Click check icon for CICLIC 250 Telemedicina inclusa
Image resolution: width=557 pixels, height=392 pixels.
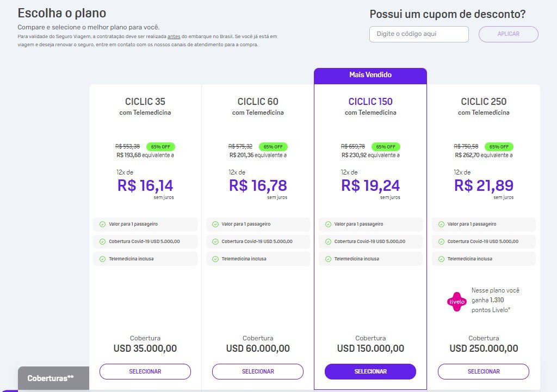[x=441, y=259]
